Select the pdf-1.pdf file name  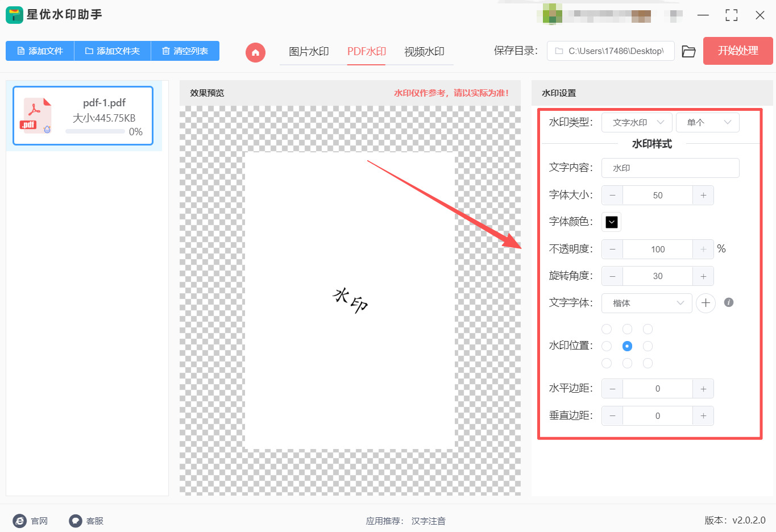pos(104,103)
